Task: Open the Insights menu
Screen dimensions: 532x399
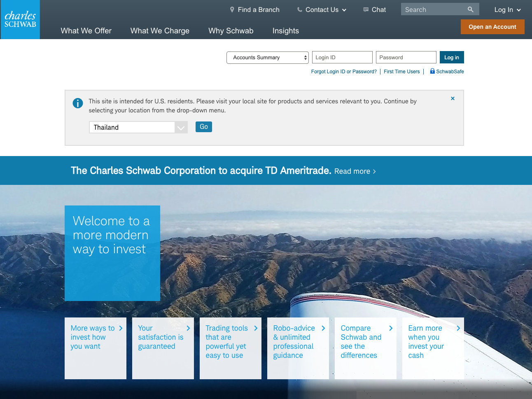Action: tap(286, 31)
